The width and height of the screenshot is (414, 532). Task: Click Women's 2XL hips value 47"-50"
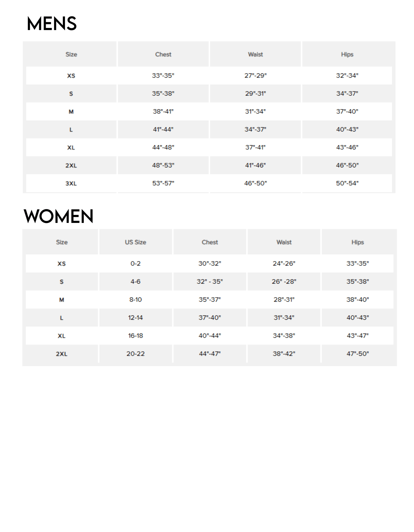[x=358, y=354]
